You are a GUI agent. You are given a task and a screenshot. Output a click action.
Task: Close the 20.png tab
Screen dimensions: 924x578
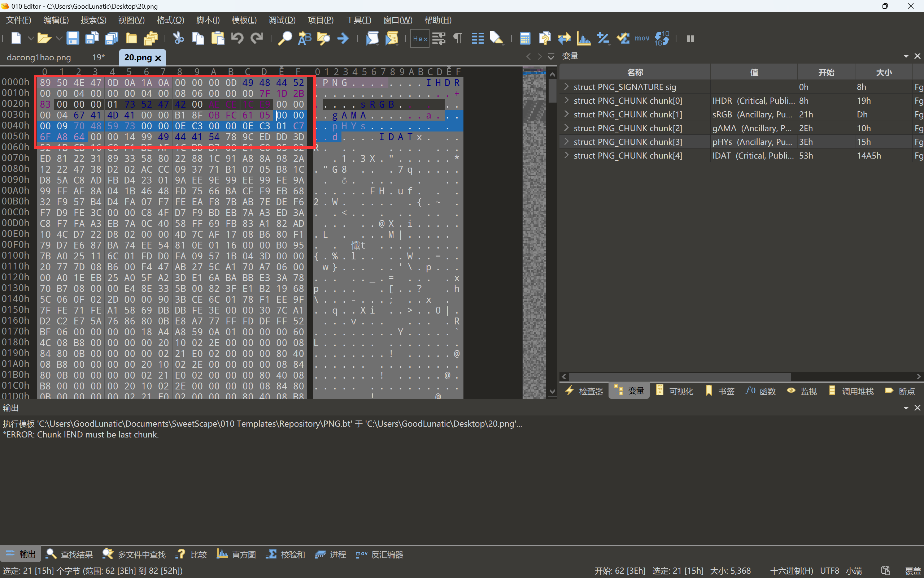[158, 58]
